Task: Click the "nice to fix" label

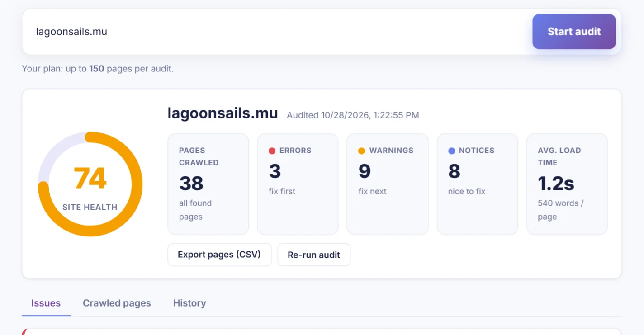Action: click(x=467, y=191)
